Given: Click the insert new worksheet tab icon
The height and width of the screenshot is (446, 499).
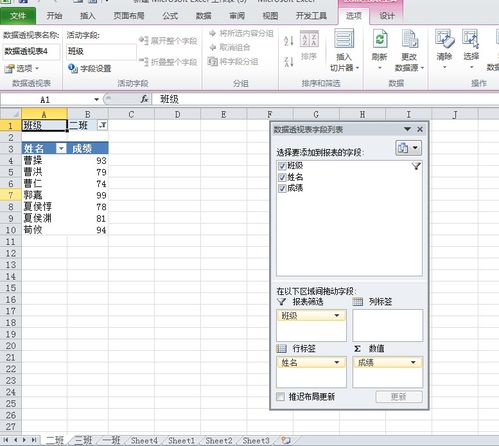Looking at the screenshot, I should pos(286,440).
